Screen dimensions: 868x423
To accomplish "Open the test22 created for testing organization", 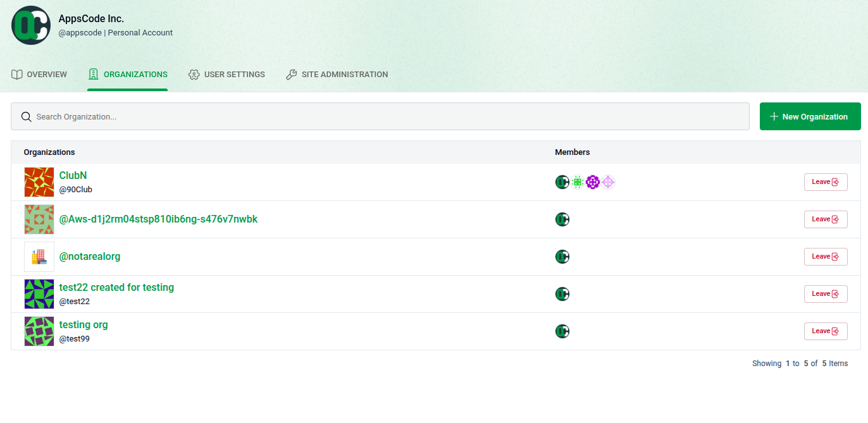I will tap(116, 287).
